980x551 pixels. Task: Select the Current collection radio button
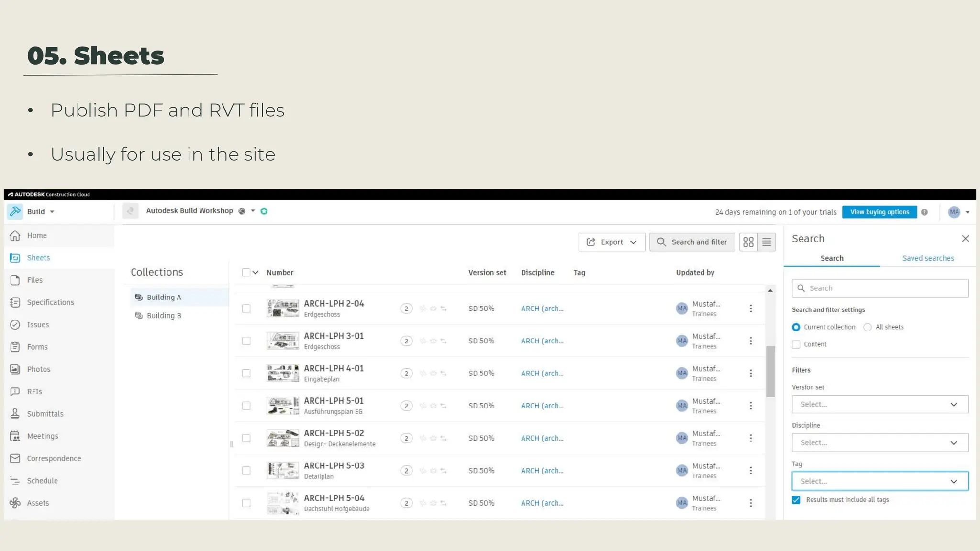pyautogui.click(x=796, y=327)
